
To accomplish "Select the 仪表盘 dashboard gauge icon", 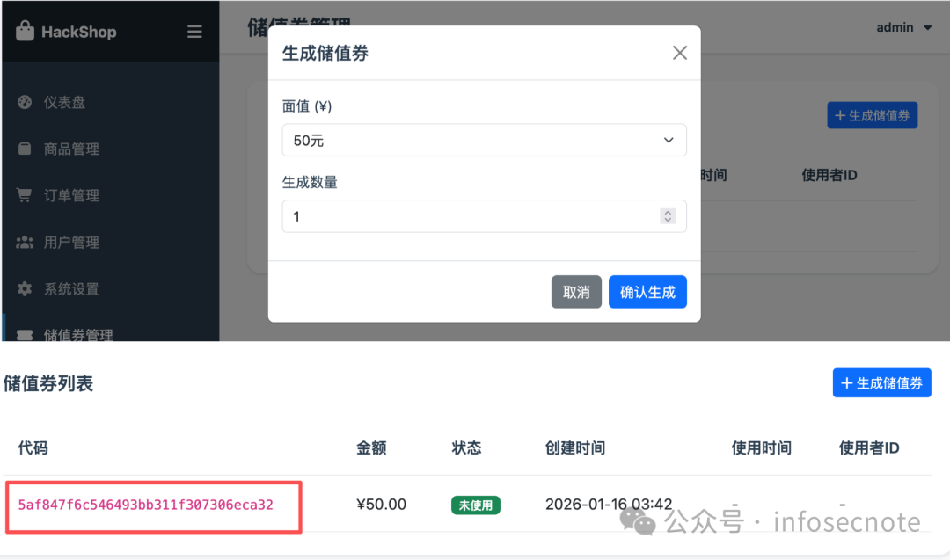I will 26,101.
